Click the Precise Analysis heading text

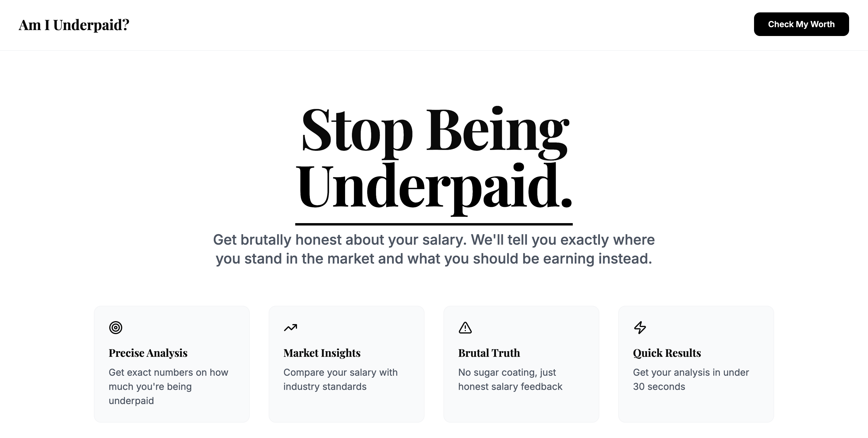click(x=148, y=353)
